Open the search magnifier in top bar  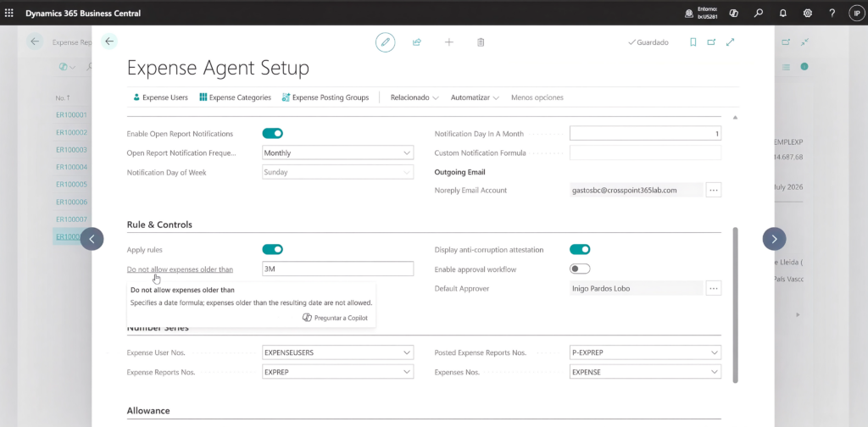click(759, 13)
